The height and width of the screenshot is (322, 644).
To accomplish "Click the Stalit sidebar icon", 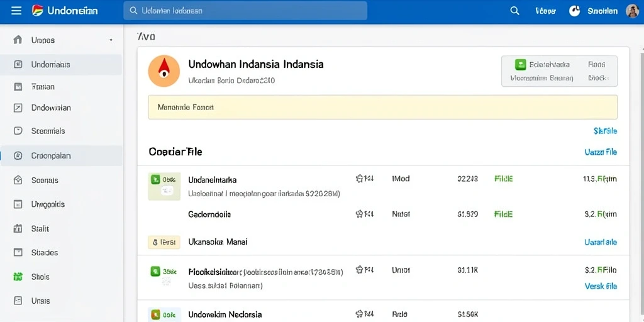I will 18,228.
